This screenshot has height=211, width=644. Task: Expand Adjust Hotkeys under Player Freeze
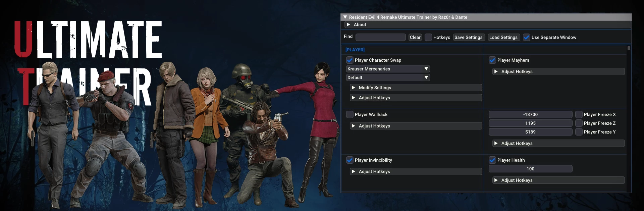pyautogui.click(x=496, y=143)
